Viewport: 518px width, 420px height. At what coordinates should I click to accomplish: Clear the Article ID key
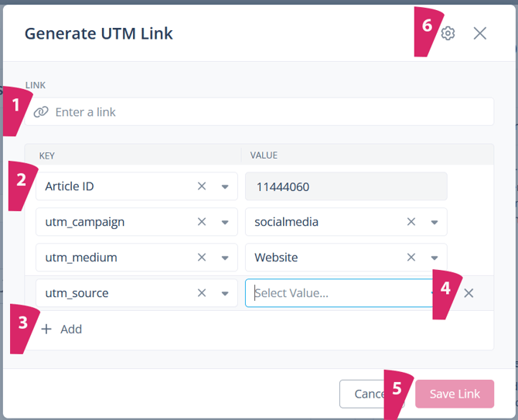pyautogui.click(x=202, y=186)
